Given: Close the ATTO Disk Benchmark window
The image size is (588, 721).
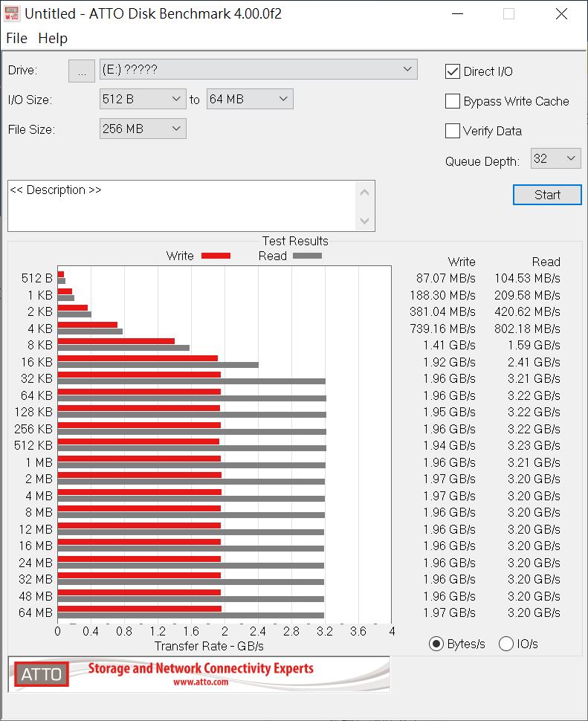Looking at the screenshot, I should [561, 14].
